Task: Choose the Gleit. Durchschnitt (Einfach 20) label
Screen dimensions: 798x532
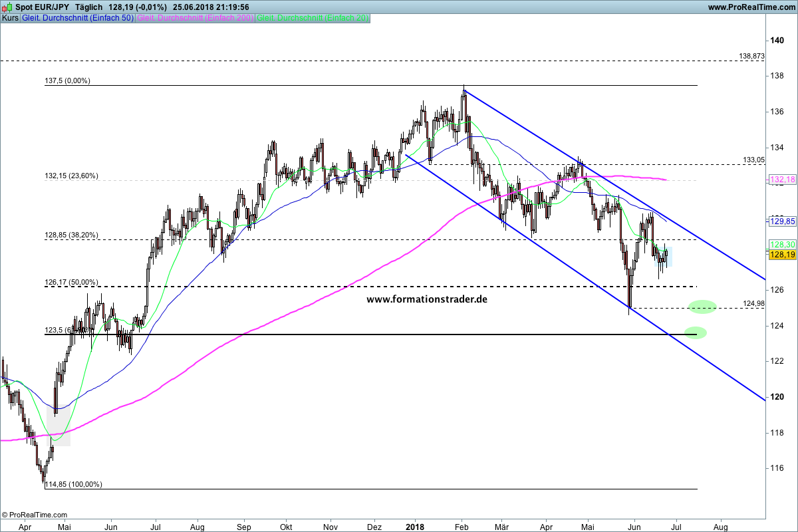Action: pos(313,19)
